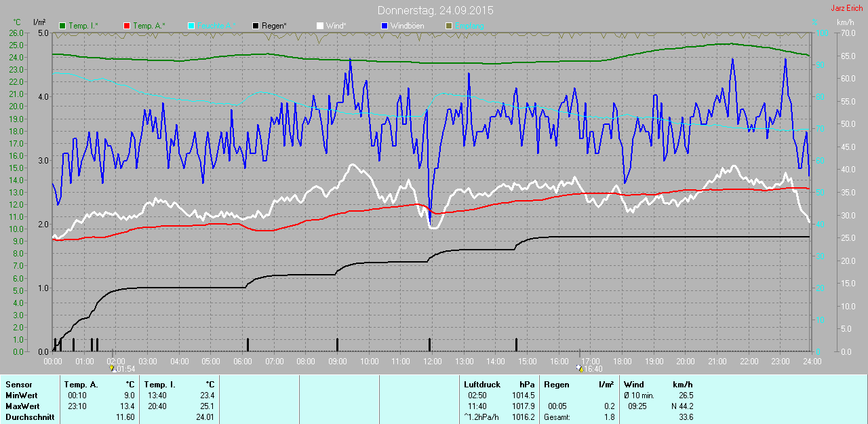Click the 02:50 time in the Luftdruck column
This screenshot has width=868, height=424.
coord(477,396)
